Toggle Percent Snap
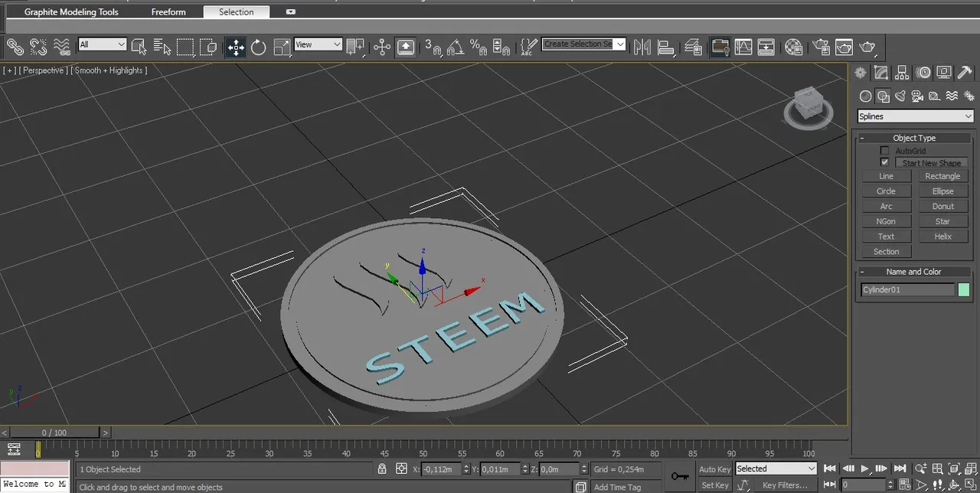 [479, 47]
